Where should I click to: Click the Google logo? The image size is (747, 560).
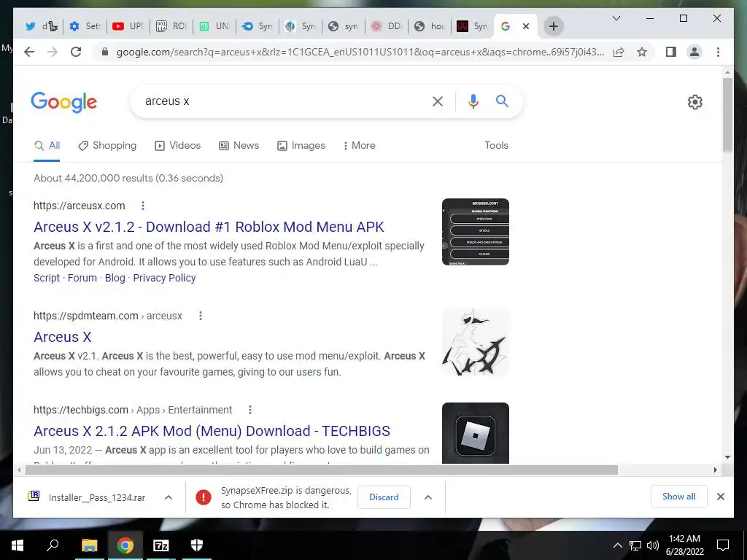pos(64,102)
